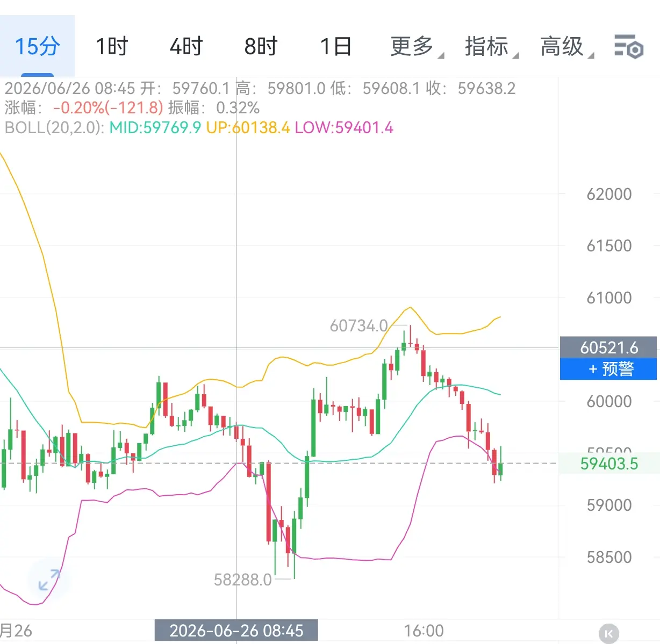Switch to the 1时 timeframe
Viewport: 660px width, 644px height.
point(112,46)
